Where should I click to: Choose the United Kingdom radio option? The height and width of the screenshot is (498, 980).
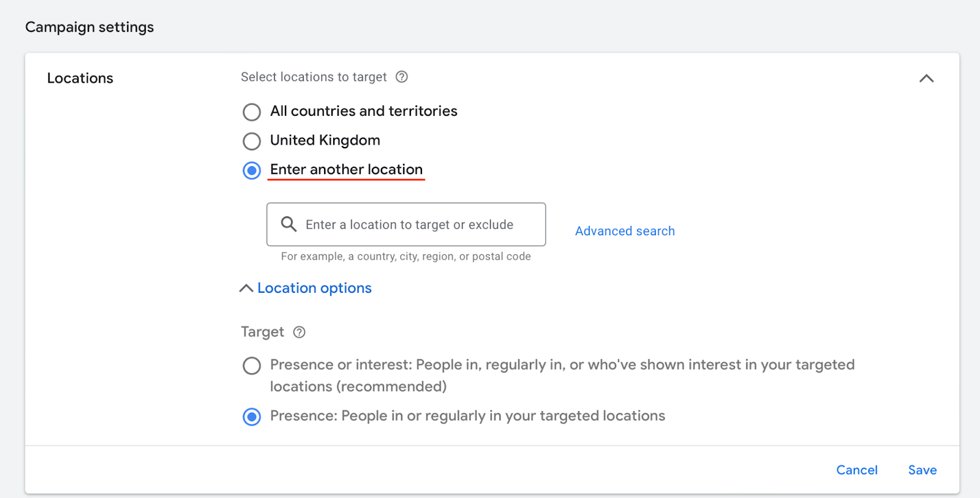(252, 141)
